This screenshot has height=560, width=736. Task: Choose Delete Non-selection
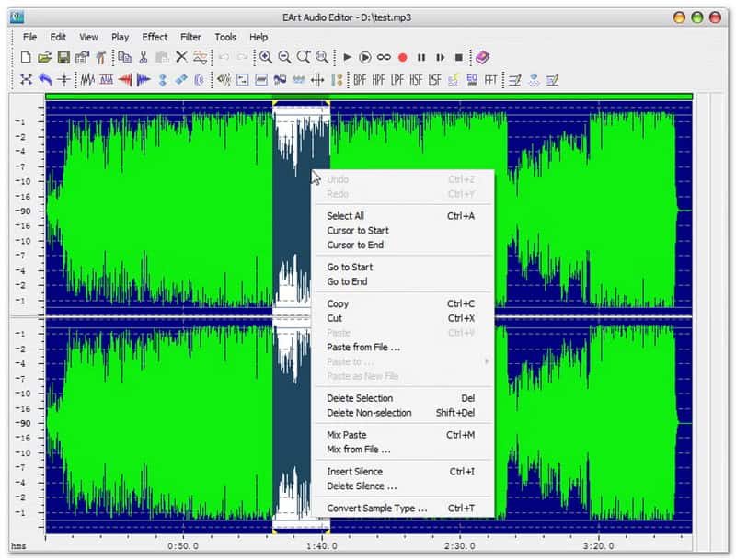click(402, 413)
